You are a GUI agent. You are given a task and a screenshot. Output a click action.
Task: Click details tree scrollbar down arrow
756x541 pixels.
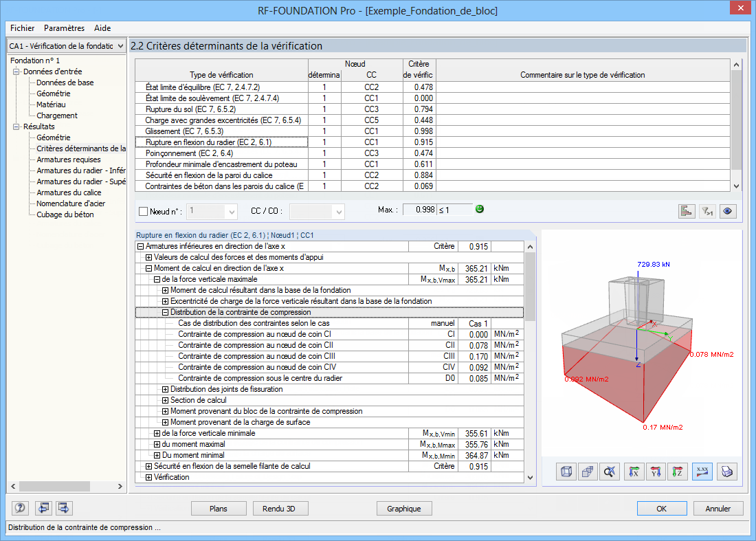(530, 478)
